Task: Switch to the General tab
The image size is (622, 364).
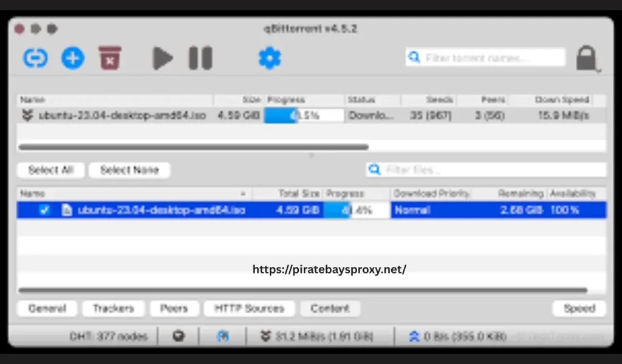Action: pos(47,309)
